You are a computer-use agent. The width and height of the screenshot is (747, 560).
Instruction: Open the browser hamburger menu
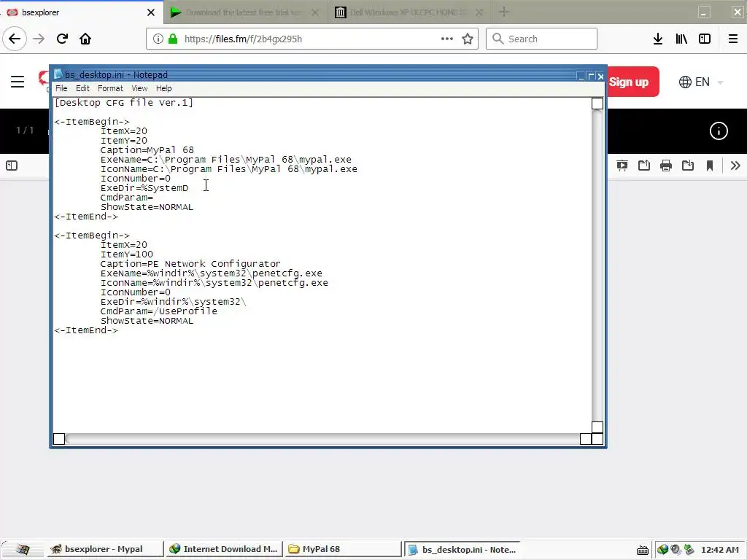(x=732, y=39)
